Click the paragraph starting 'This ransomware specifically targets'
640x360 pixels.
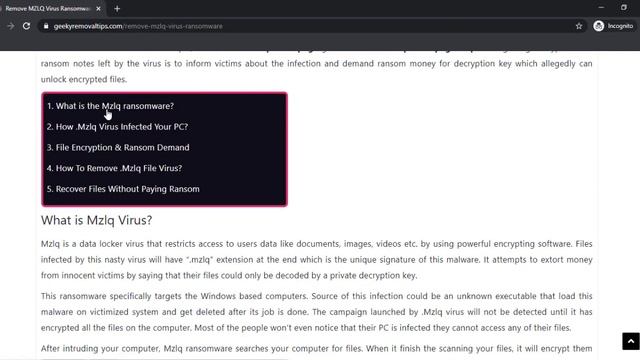click(x=316, y=312)
